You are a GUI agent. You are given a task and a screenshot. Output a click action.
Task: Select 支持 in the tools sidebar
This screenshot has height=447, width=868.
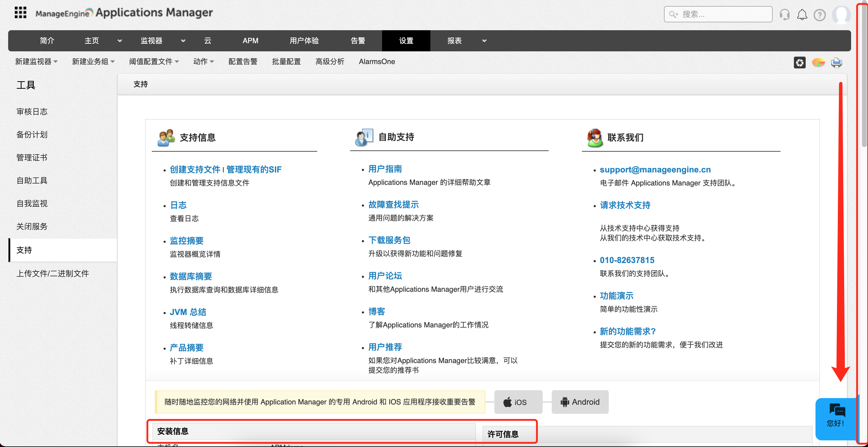pyautogui.click(x=63, y=250)
